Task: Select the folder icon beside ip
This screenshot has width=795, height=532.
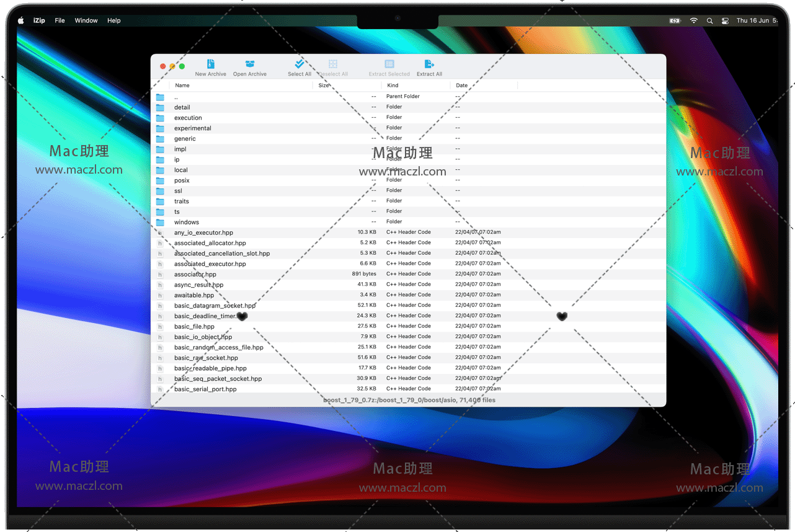Action: point(160,159)
